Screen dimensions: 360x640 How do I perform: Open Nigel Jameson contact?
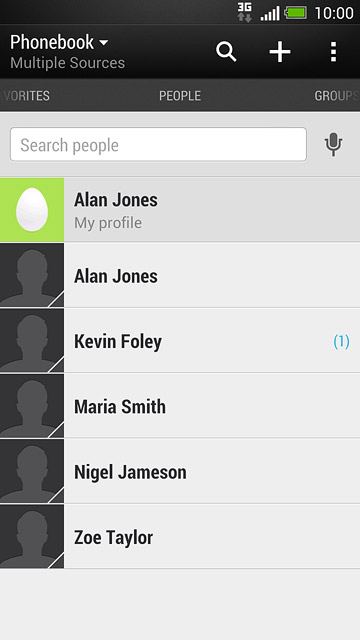tap(180, 471)
